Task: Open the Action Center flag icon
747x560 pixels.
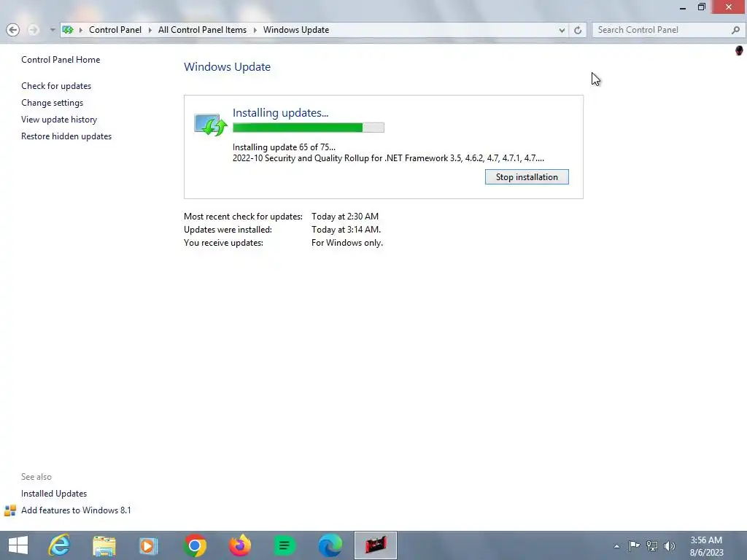Action: [x=634, y=546]
